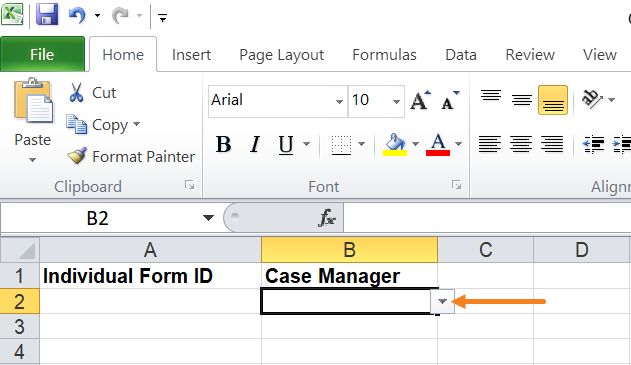Click the Arial font name box
This screenshot has width=631, height=365.
pyautogui.click(x=271, y=101)
